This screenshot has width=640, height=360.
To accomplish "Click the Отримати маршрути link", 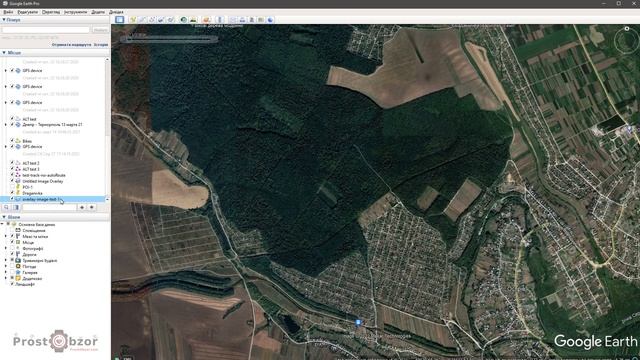I will tap(71, 44).
